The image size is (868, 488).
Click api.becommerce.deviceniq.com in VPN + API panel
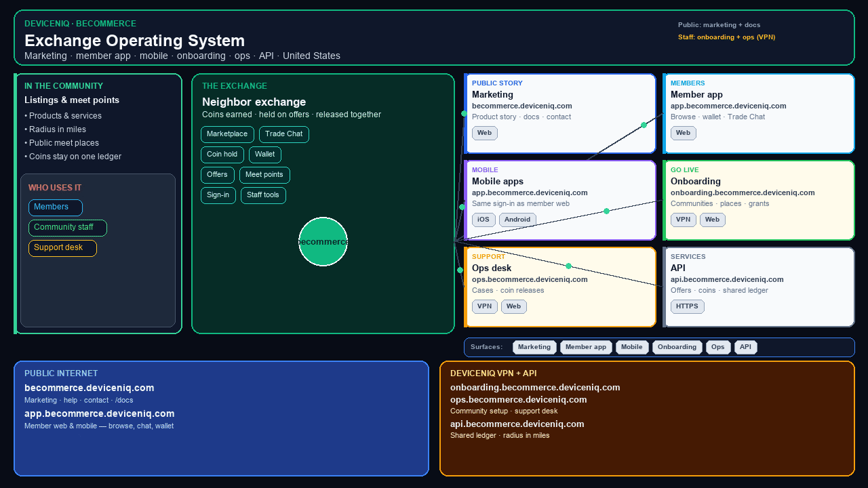coord(517,424)
